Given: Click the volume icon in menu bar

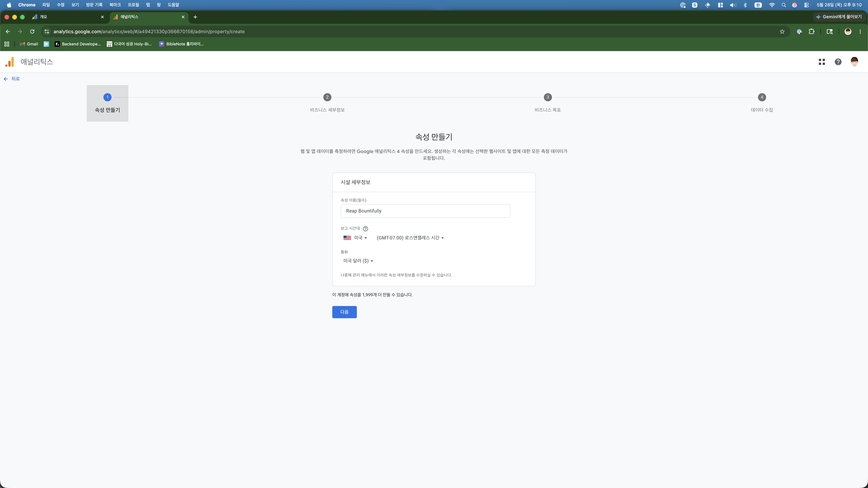Looking at the screenshot, I should [x=733, y=5].
